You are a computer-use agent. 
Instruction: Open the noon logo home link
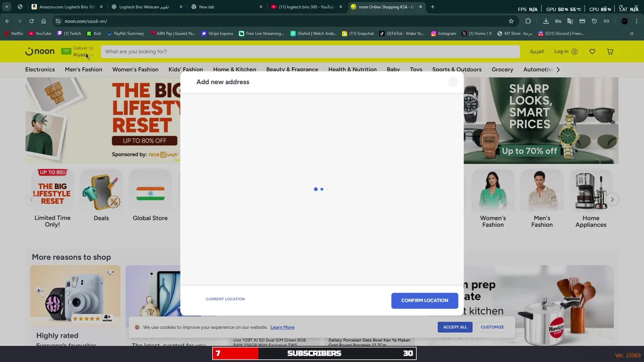pyautogui.click(x=40, y=51)
